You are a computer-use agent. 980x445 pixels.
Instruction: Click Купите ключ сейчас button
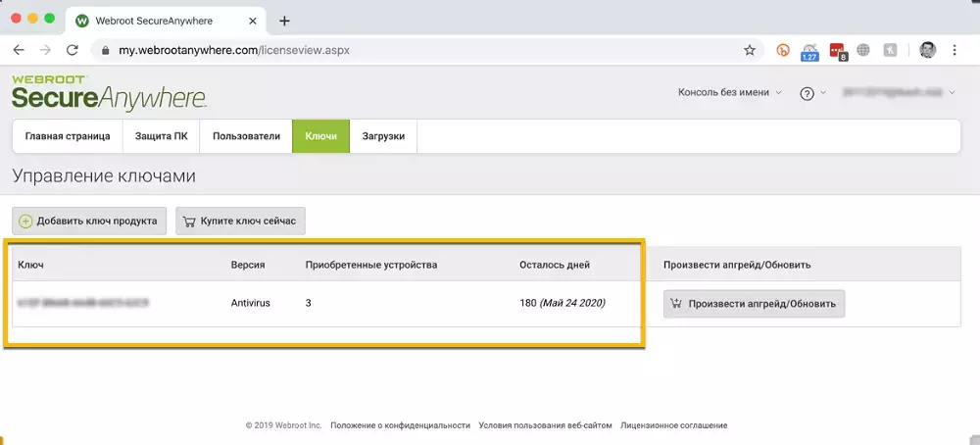coord(240,222)
